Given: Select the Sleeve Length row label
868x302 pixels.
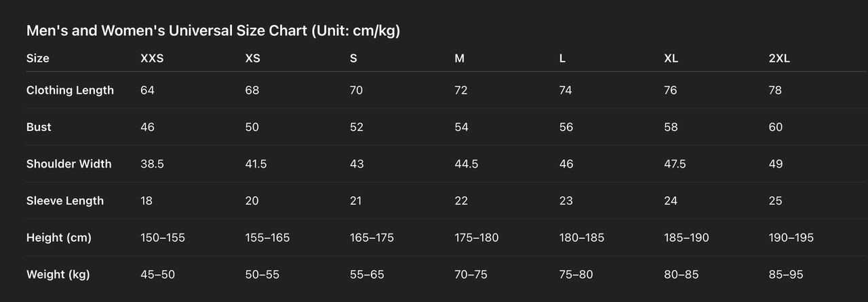Looking at the screenshot, I should tap(65, 201).
